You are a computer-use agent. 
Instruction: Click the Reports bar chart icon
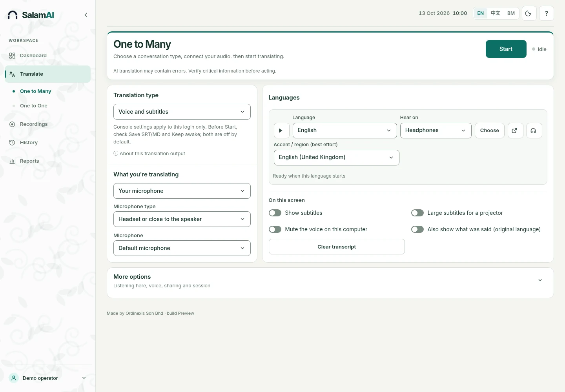coord(12,161)
